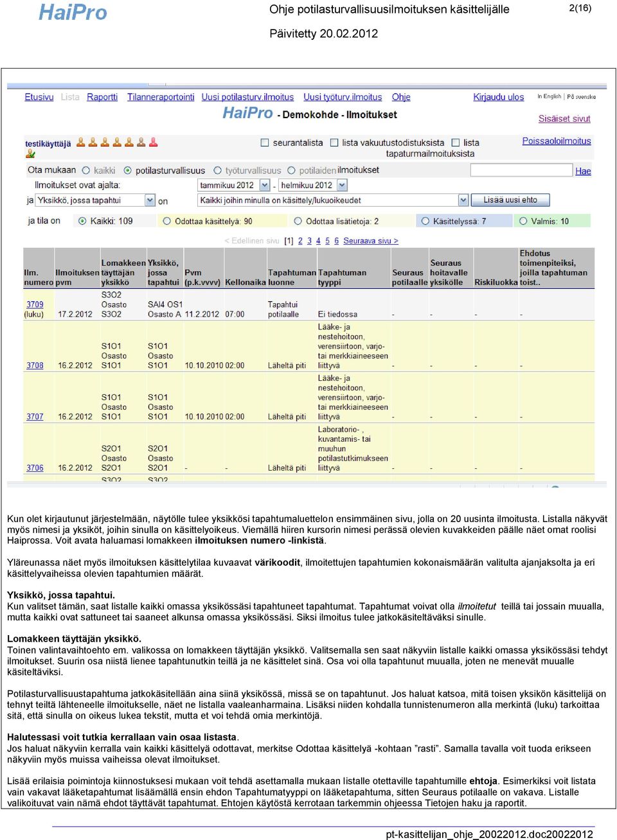617x840 pixels.
Task: Click the HaiPro - Demokohde - Ilmoitukset heading
Action: pyautogui.click(x=310, y=114)
